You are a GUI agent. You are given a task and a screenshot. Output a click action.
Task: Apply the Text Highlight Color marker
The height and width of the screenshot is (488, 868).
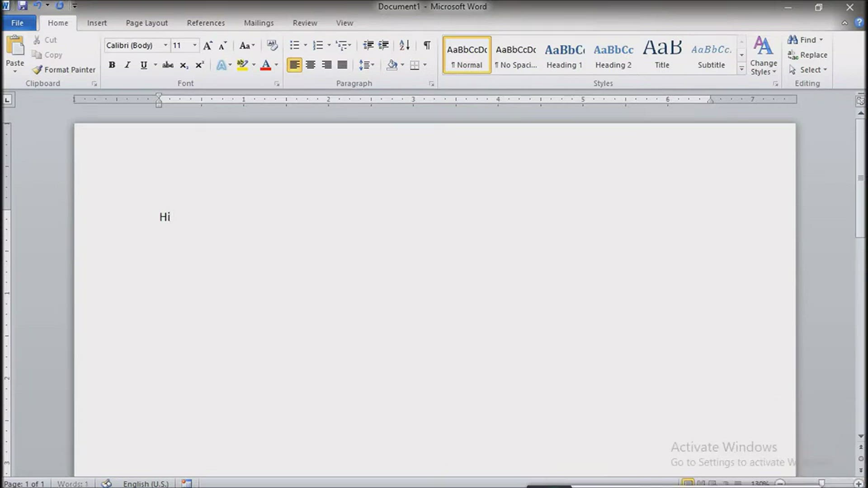(x=242, y=65)
